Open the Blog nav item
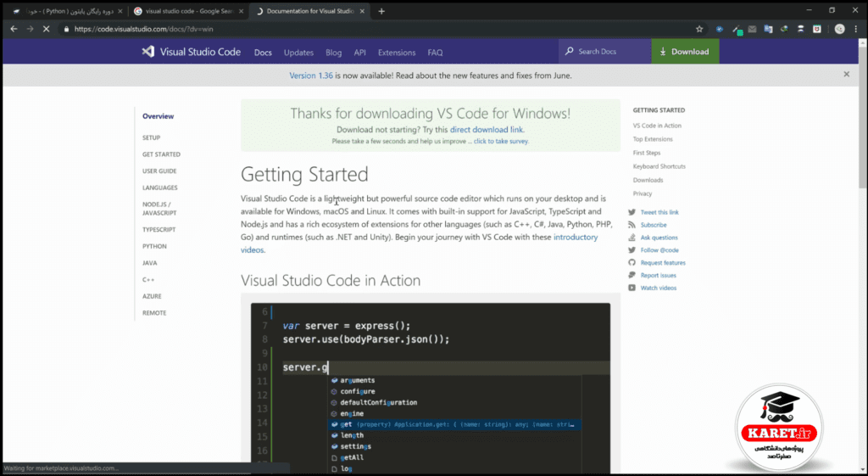 click(x=333, y=52)
